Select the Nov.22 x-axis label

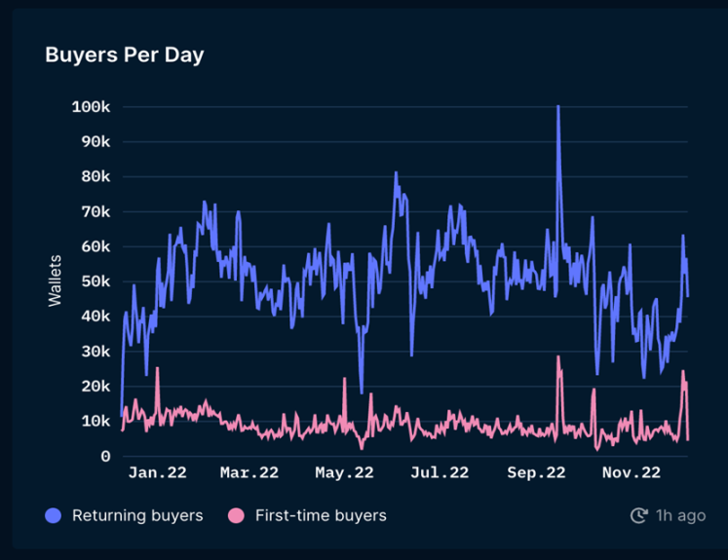point(632,473)
